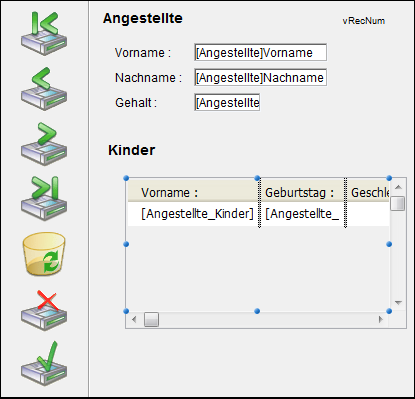
Task: Click the Geschlecht column header in listbox
Action: click(368, 192)
